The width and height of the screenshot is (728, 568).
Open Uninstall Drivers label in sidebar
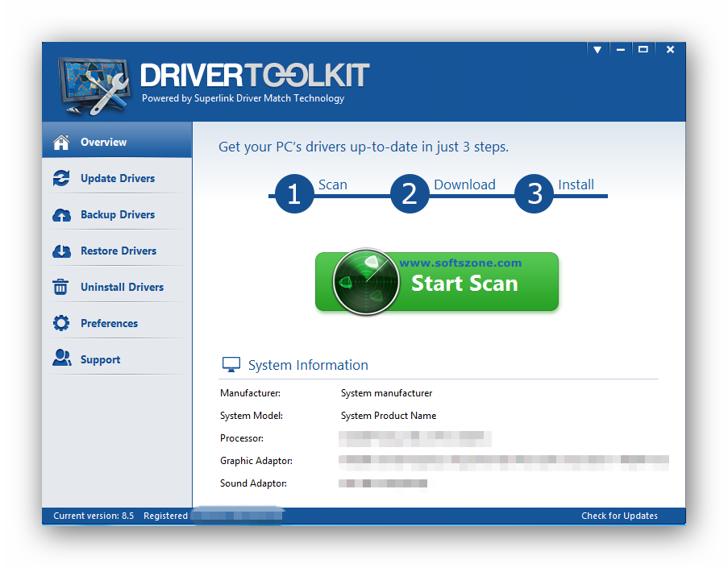(x=122, y=287)
